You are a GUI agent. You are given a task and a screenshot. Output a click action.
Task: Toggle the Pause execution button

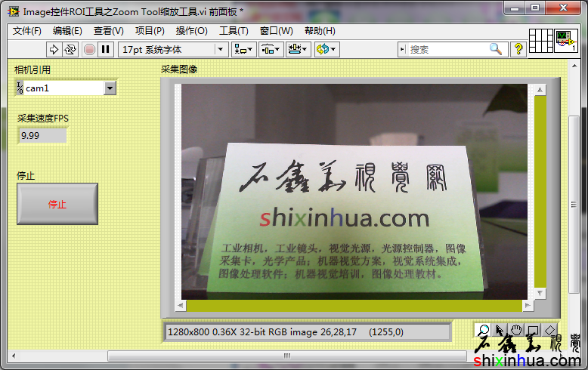tap(106, 49)
